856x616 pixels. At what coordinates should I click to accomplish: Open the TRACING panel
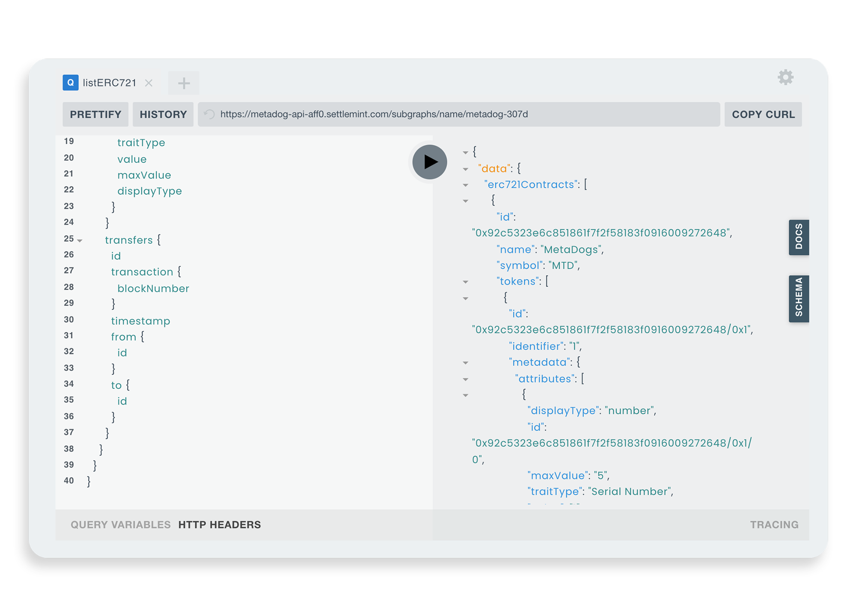point(774,524)
